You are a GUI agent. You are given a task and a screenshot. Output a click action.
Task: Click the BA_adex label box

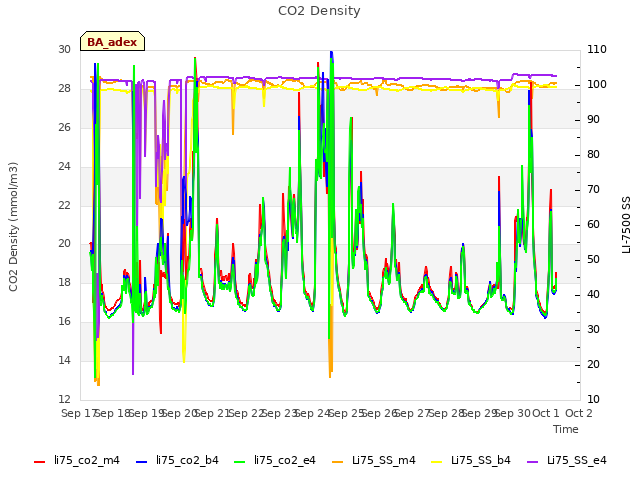point(112,41)
